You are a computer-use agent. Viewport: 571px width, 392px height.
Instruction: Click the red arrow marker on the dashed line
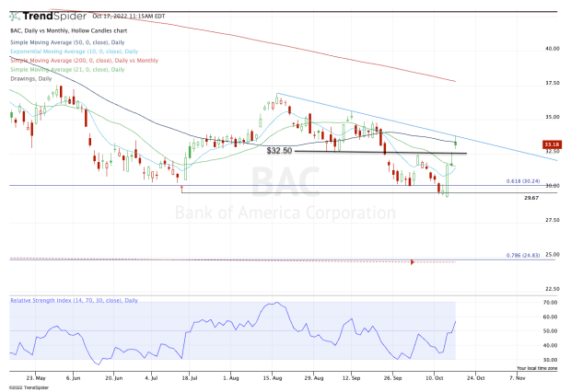point(413,262)
